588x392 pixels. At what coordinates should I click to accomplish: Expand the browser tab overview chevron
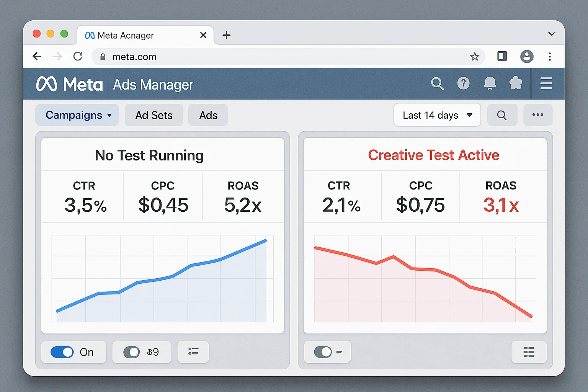tap(552, 34)
